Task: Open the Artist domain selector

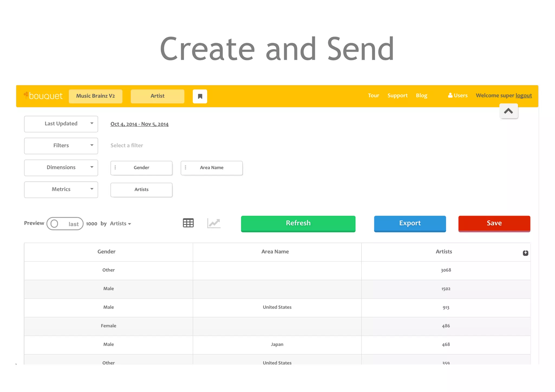Action: point(157,96)
